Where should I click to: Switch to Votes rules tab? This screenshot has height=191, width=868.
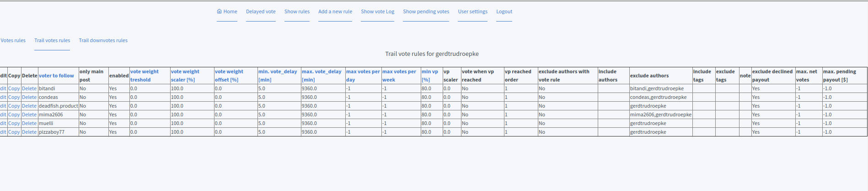tap(13, 40)
